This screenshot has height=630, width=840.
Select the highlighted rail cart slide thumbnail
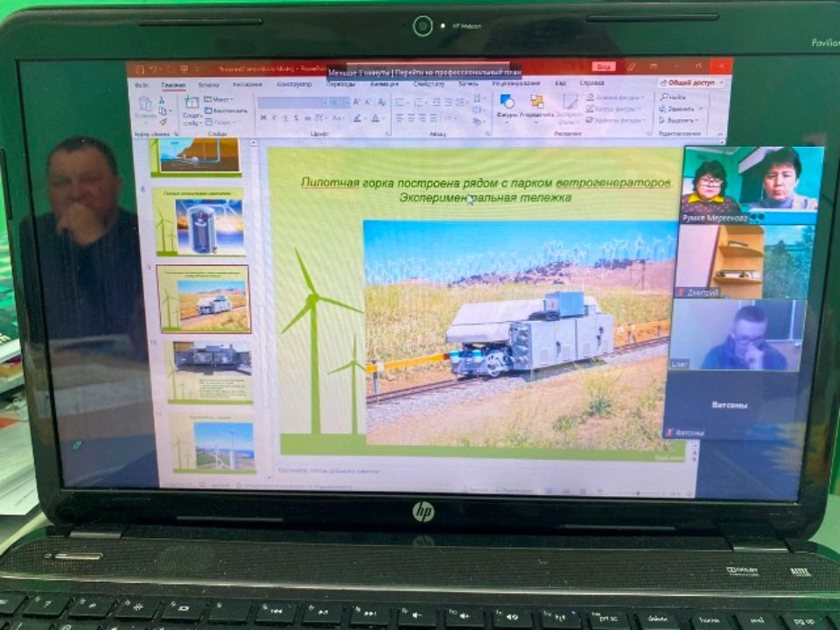tap(203, 299)
